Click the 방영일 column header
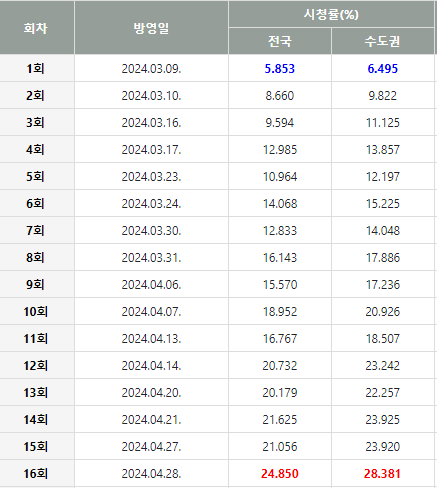 coord(151,28)
